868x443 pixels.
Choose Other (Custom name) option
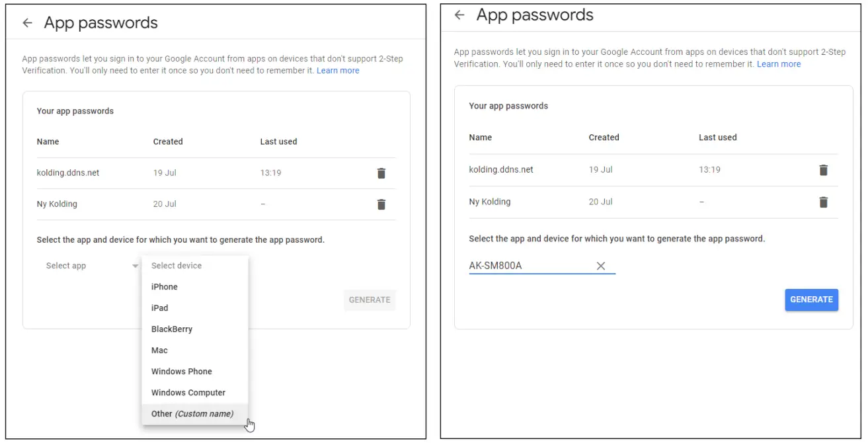tap(192, 414)
